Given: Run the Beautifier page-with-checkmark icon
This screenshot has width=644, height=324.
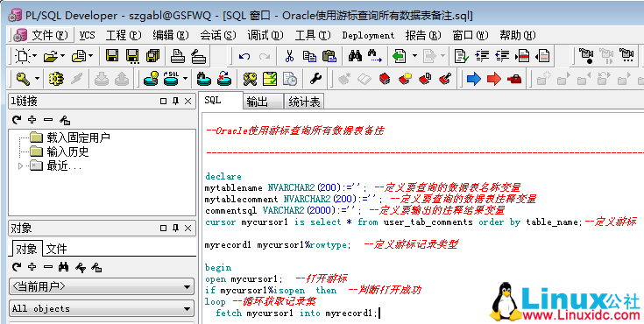Looking at the screenshot, I should 462,56.
